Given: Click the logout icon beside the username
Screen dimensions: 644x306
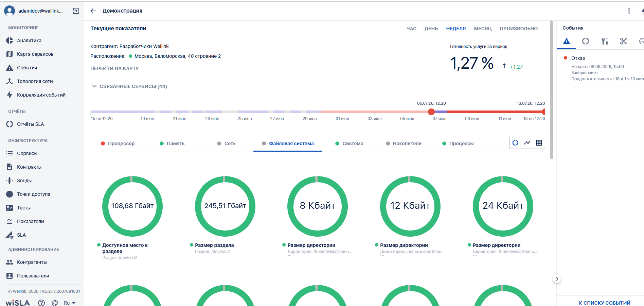Looking at the screenshot, I should [76, 11].
